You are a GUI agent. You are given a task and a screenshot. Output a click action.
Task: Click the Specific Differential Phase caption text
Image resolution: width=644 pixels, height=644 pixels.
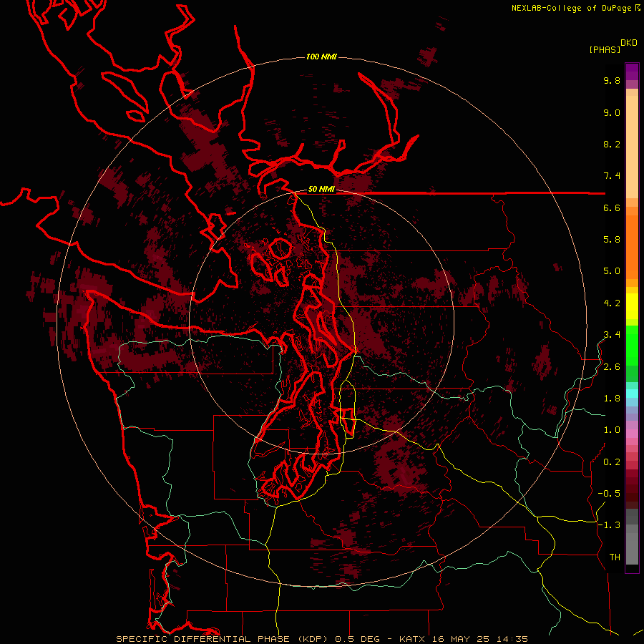click(x=321, y=639)
